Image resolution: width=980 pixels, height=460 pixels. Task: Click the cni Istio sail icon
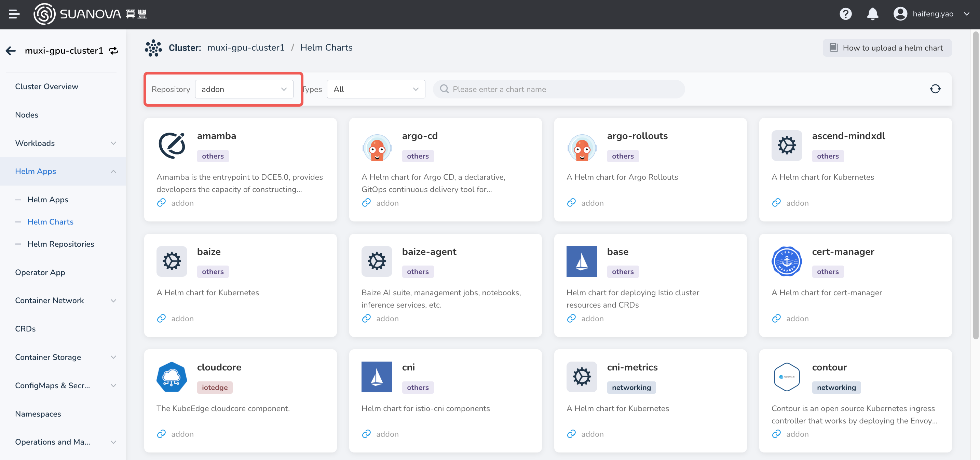[x=377, y=377]
